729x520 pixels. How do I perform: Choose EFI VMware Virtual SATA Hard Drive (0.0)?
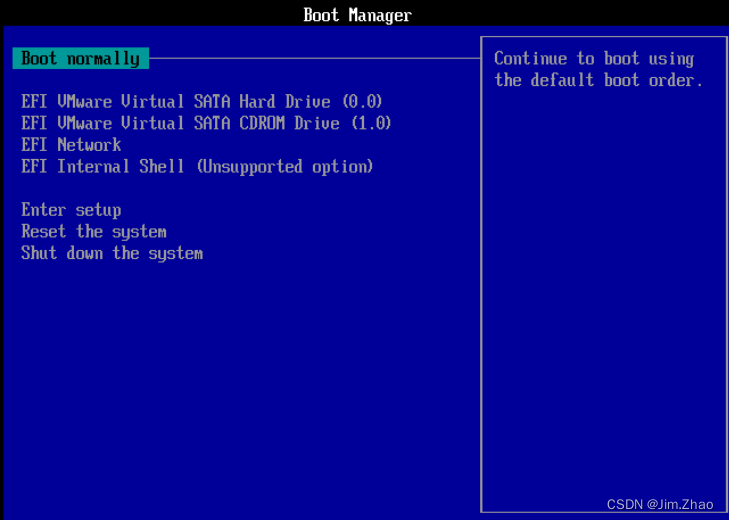coord(202,101)
